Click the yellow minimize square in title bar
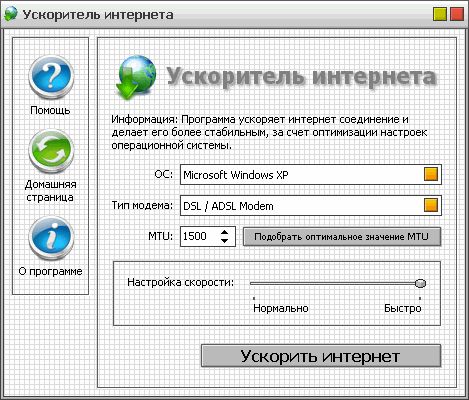Screen dimensions: 469x400 tap(440, 15)
